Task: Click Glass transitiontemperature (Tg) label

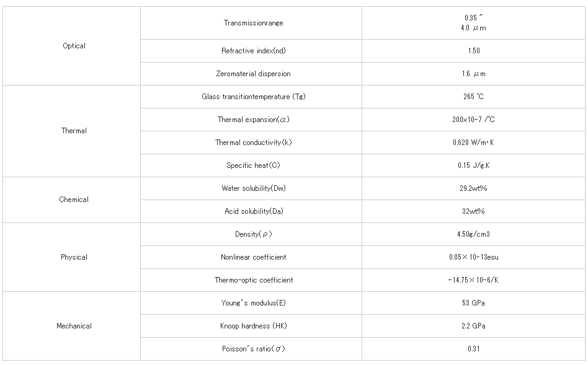Action: pos(253,97)
